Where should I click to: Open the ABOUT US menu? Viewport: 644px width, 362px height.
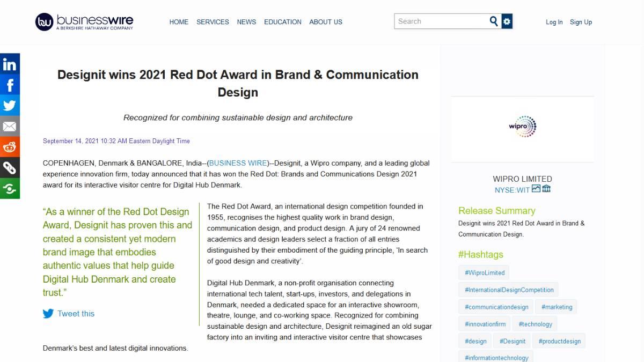pos(326,22)
